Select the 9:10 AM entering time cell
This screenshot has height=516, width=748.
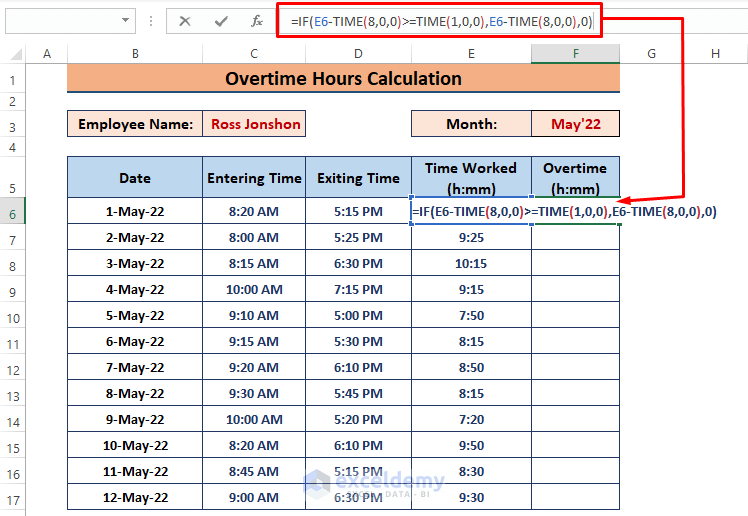click(x=254, y=315)
